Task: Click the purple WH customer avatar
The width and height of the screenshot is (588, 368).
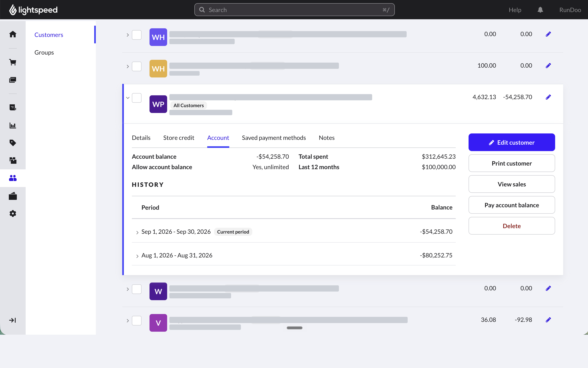Action: click(158, 37)
